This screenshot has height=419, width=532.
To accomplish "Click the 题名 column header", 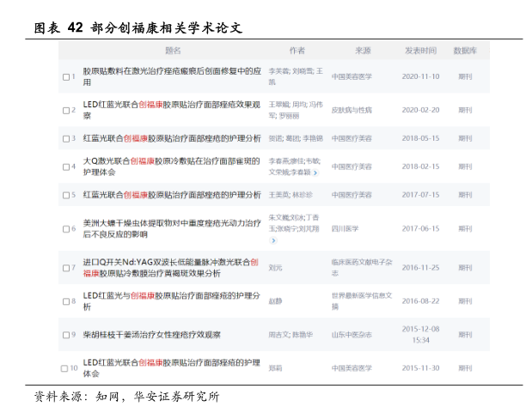I will (173, 51).
